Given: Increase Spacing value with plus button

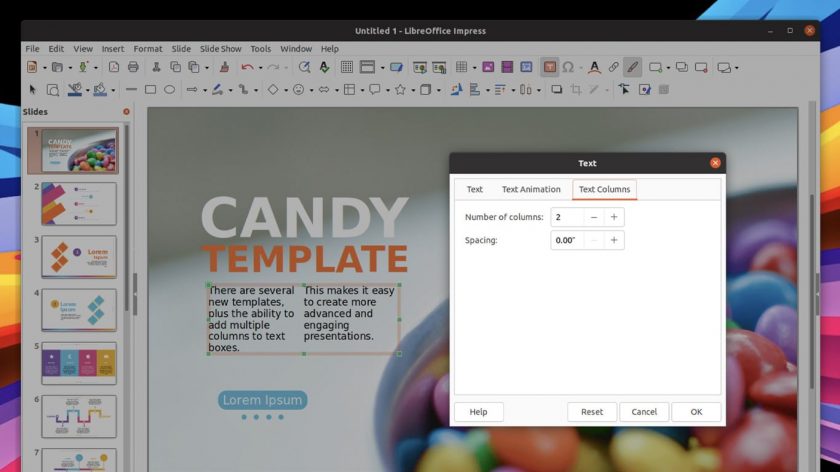Looking at the screenshot, I should [614, 240].
